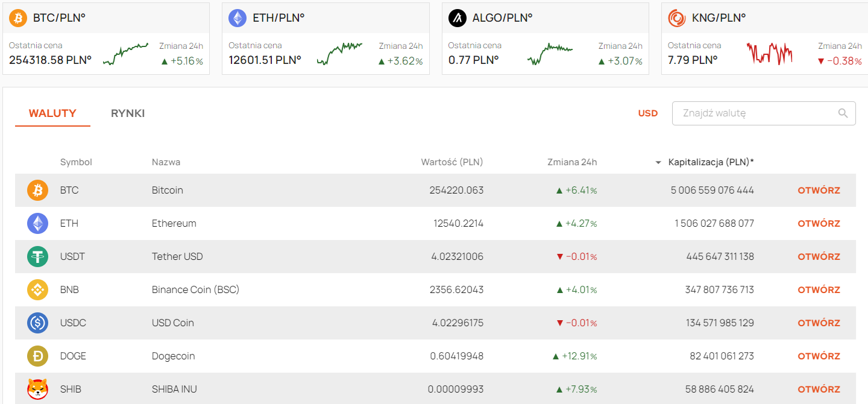The height and width of the screenshot is (404, 868).
Task: Open the ETH/PLN price chart sparkline
Action: tap(339, 54)
